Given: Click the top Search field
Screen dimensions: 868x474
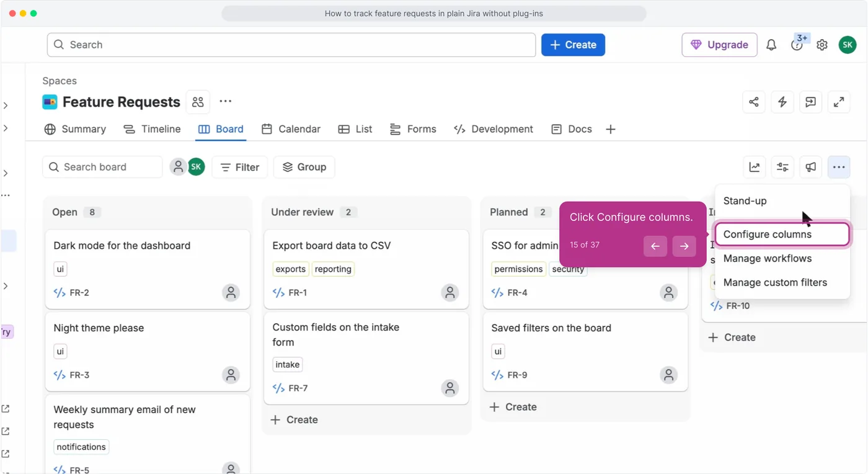Looking at the screenshot, I should click(291, 45).
